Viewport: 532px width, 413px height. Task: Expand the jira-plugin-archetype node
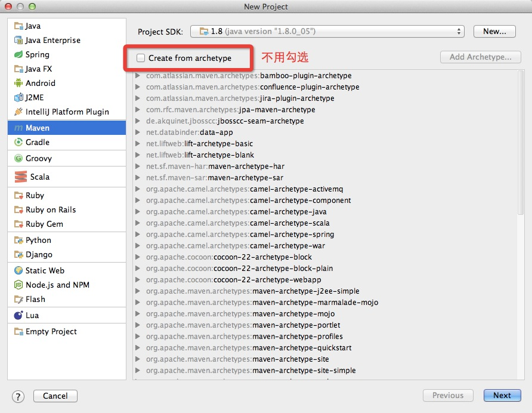coord(138,98)
